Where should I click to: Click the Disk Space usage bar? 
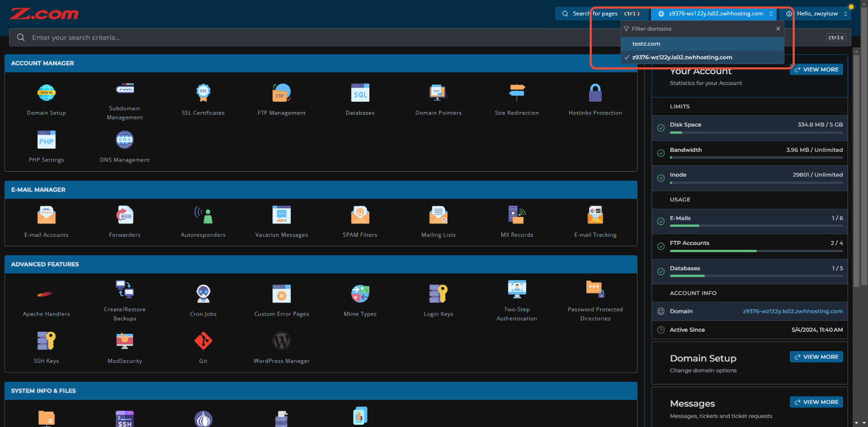coord(756,132)
